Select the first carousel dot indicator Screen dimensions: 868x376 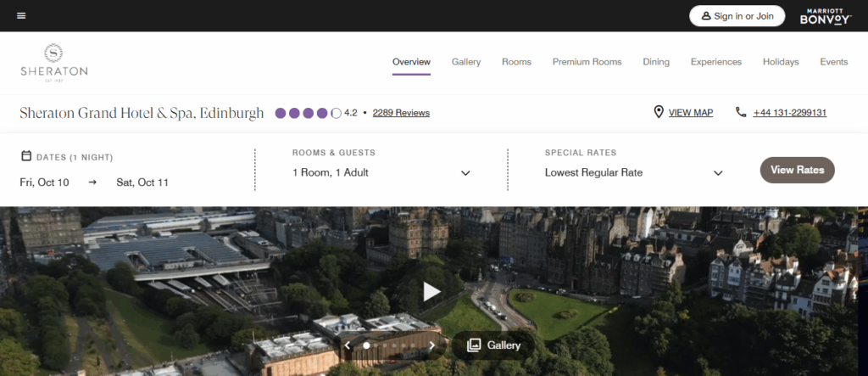tap(366, 345)
